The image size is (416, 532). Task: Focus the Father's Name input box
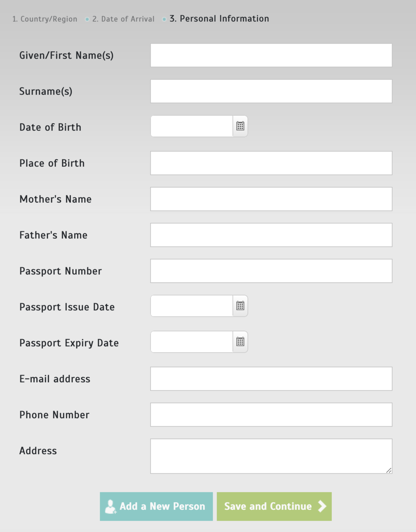tap(271, 235)
